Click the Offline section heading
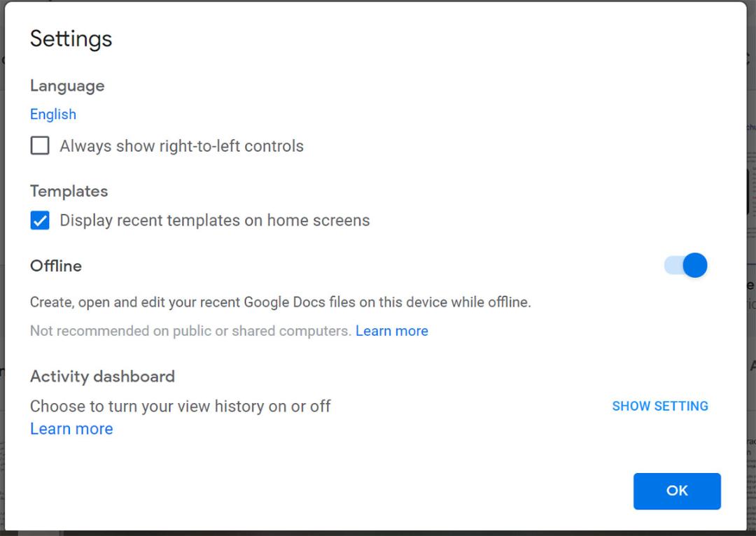Viewport: 756px width, 536px height. [x=56, y=266]
